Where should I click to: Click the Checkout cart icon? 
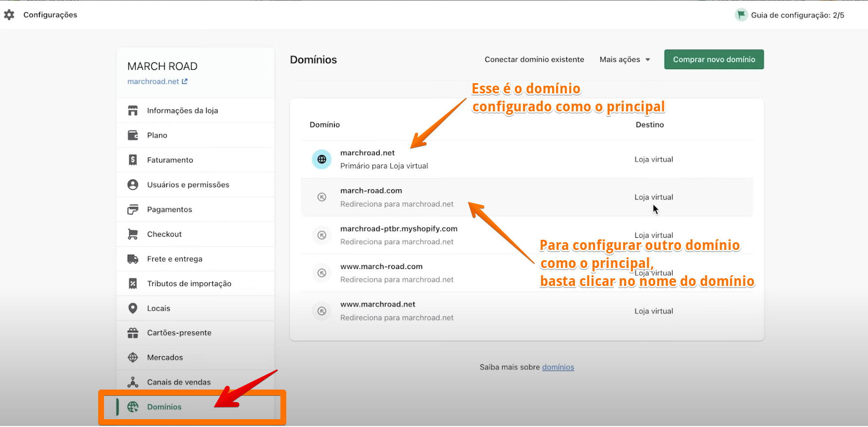[133, 234]
